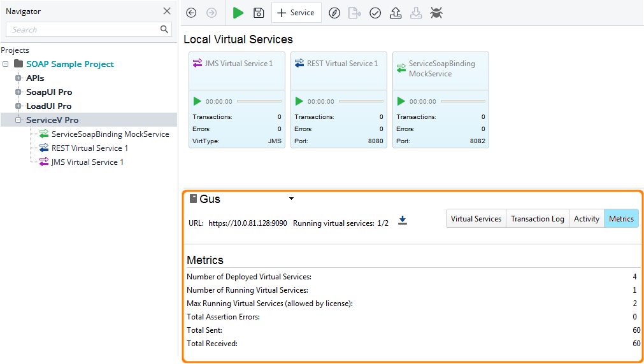Start REST Virtual Service 1 with its play button
The height and width of the screenshot is (364, 644).
299,101
